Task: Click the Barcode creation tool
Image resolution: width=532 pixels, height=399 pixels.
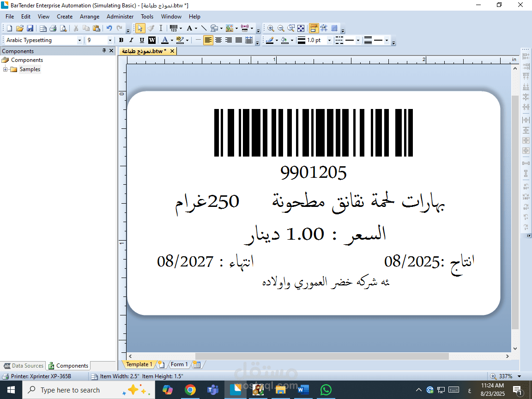Action: (173, 28)
